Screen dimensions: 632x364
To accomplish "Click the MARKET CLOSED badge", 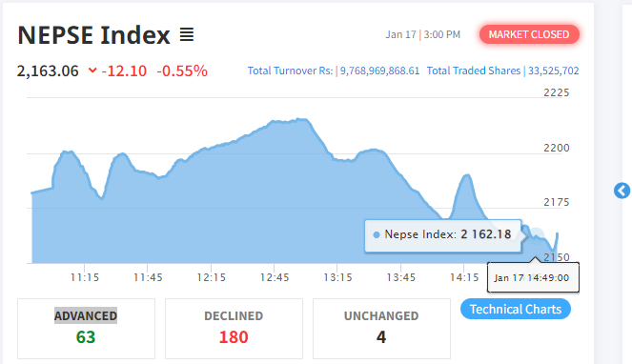I will (x=529, y=34).
